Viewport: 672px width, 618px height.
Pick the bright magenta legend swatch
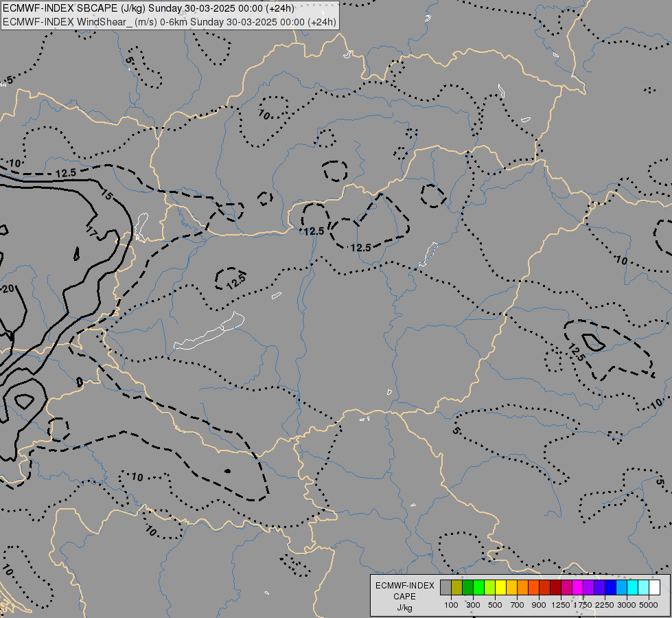[x=577, y=588]
